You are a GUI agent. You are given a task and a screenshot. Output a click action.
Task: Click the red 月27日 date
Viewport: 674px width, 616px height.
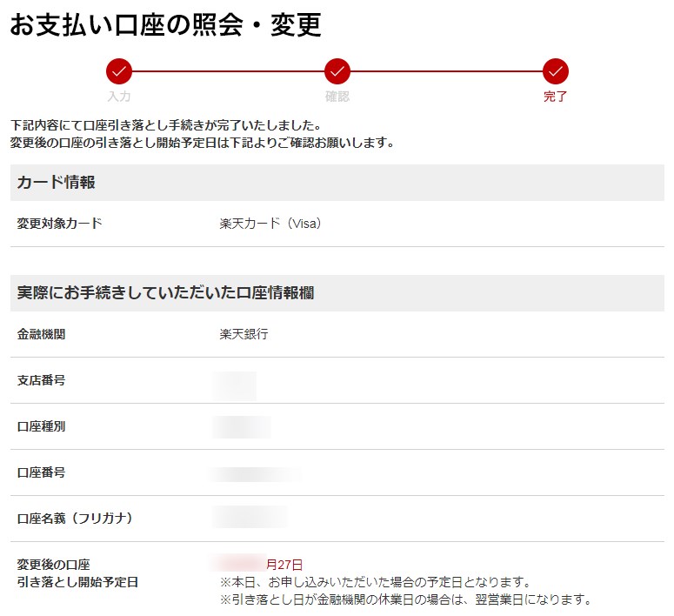(284, 565)
